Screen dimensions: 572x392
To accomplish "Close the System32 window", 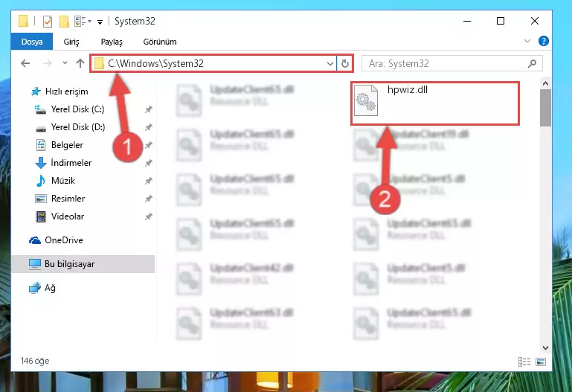I will click(534, 21).
